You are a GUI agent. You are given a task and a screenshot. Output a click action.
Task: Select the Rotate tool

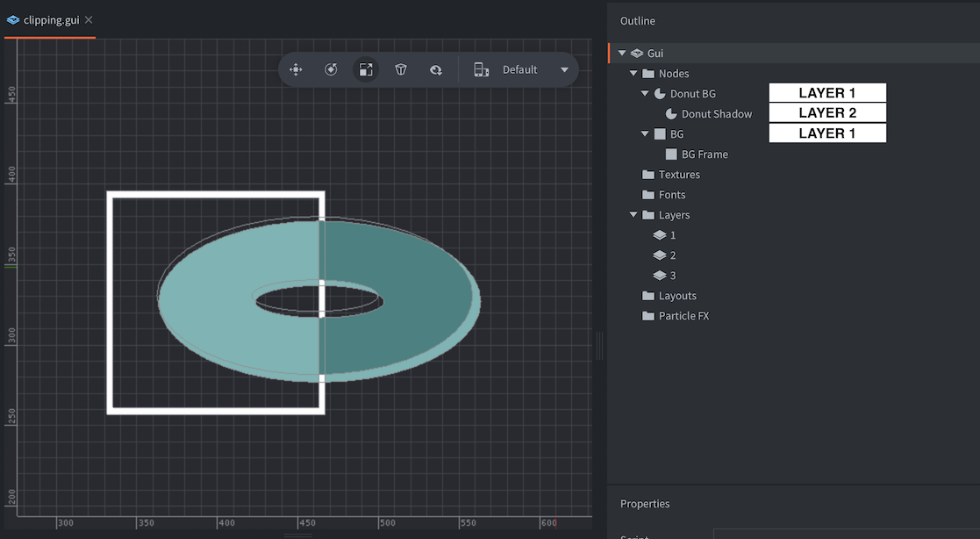(x=331, y=68)
